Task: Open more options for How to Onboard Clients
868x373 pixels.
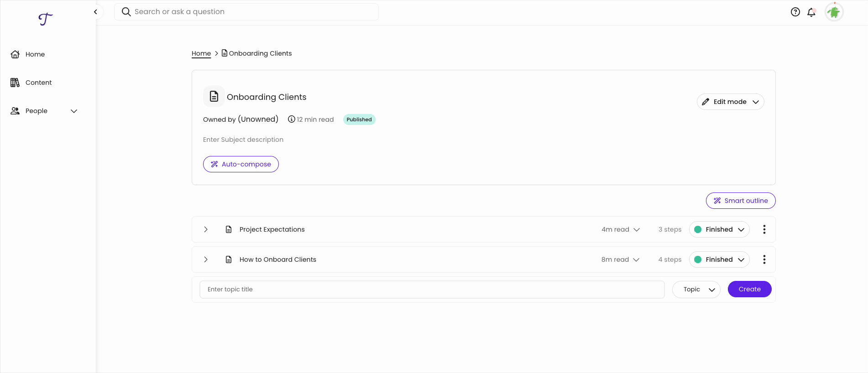Action: pos(764,259)
